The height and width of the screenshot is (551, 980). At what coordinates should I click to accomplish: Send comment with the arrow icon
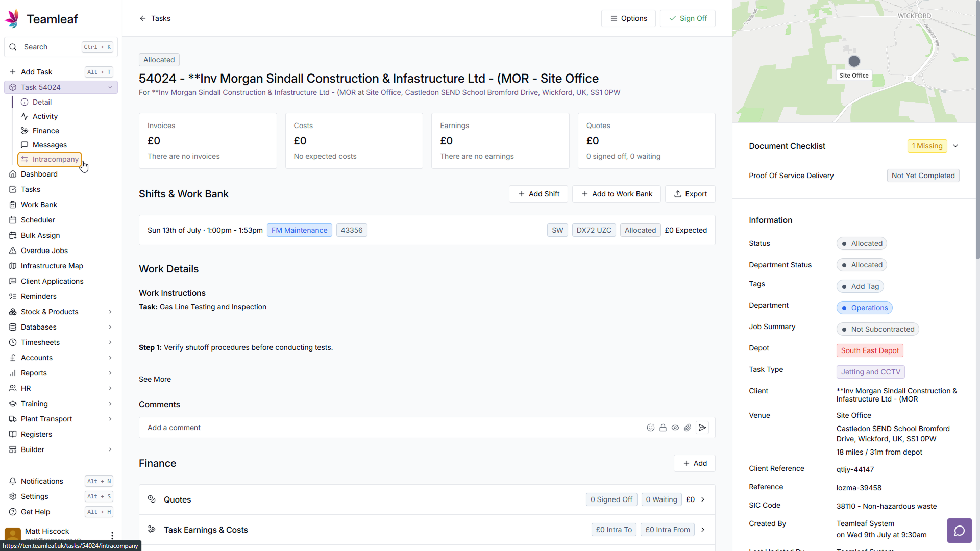pyautogui.click(x=702, y=428)
